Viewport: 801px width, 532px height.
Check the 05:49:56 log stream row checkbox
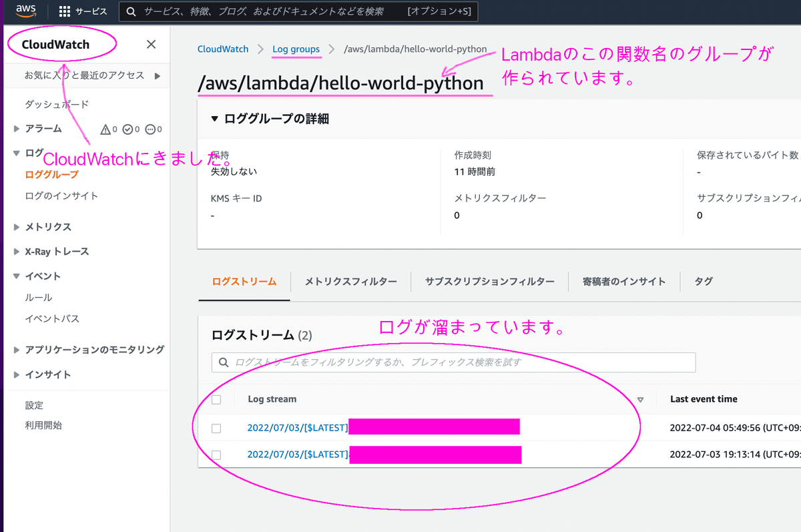[216, 429]
